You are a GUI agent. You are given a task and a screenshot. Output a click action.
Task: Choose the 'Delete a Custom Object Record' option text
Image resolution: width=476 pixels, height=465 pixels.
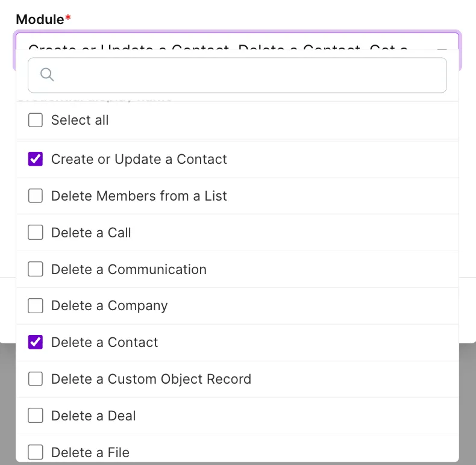click(151, 379)
